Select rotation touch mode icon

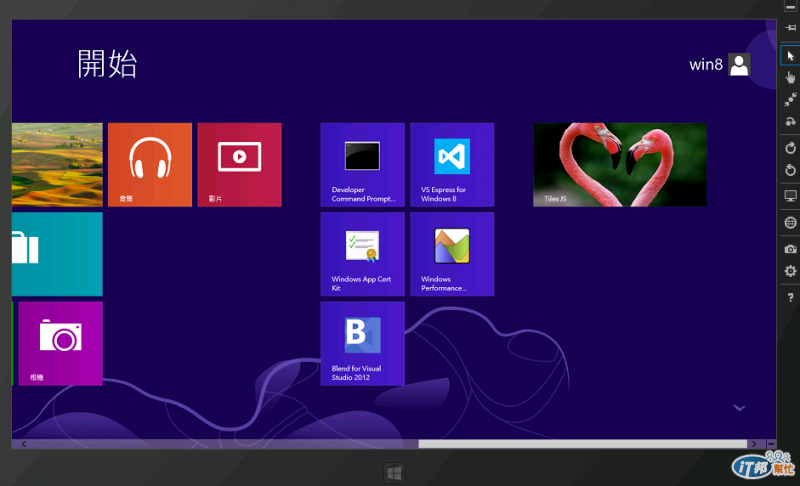(790, 121)
